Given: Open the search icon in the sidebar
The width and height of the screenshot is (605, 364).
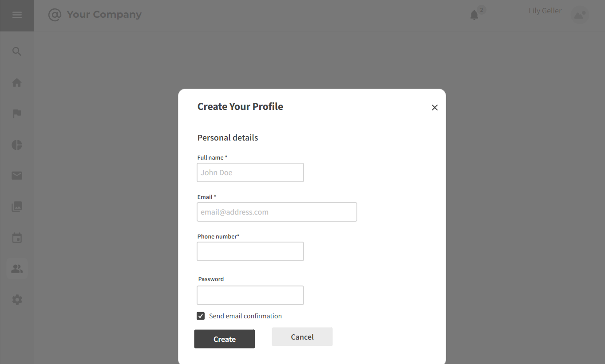Looking at the screenshot, I should click(x=17, y=51).
